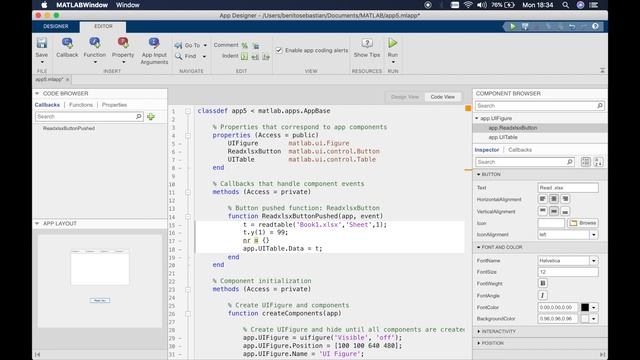Switch Inspector to grouped category view
640x360 pixels.
[585, 162]
